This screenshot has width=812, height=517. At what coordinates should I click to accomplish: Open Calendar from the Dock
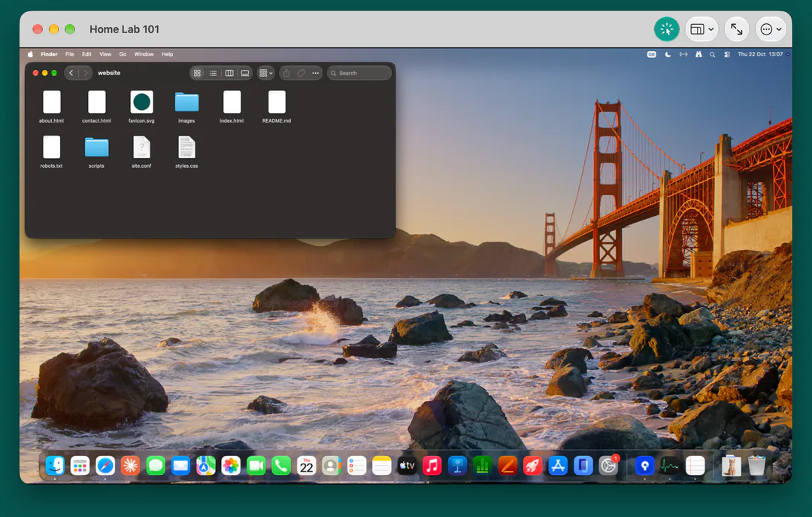coord(306,466)
